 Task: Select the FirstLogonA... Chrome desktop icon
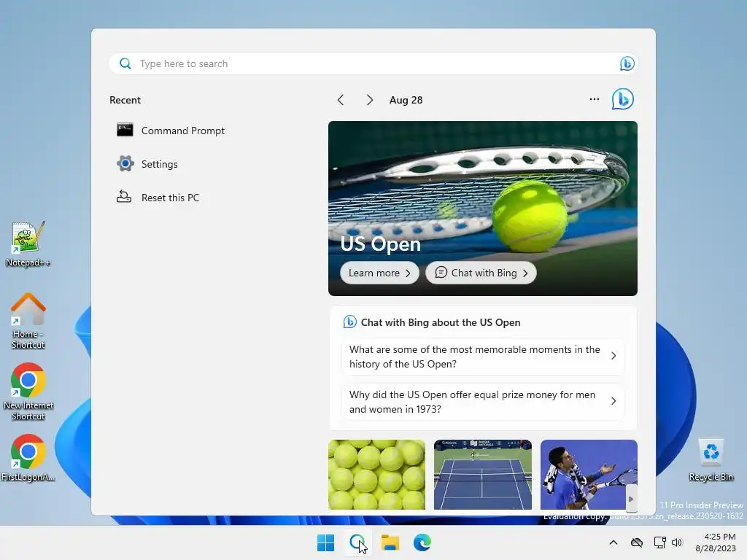pyautogui.click(x=28, y=458)
